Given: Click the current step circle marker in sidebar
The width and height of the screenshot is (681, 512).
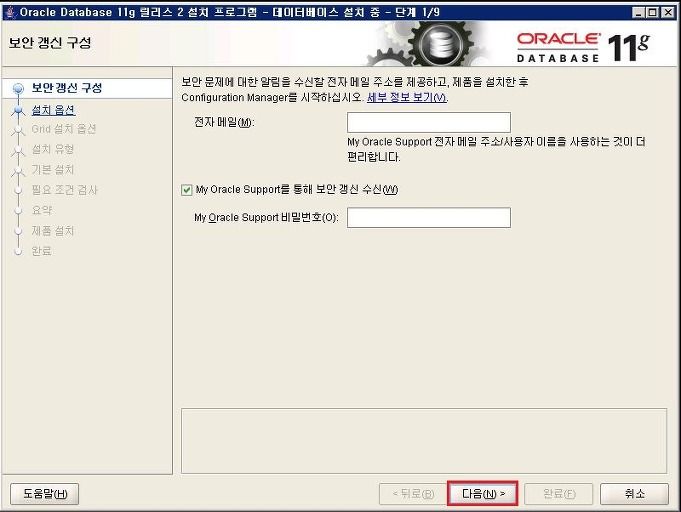Looking at the screenshot, I should point(18,89).
